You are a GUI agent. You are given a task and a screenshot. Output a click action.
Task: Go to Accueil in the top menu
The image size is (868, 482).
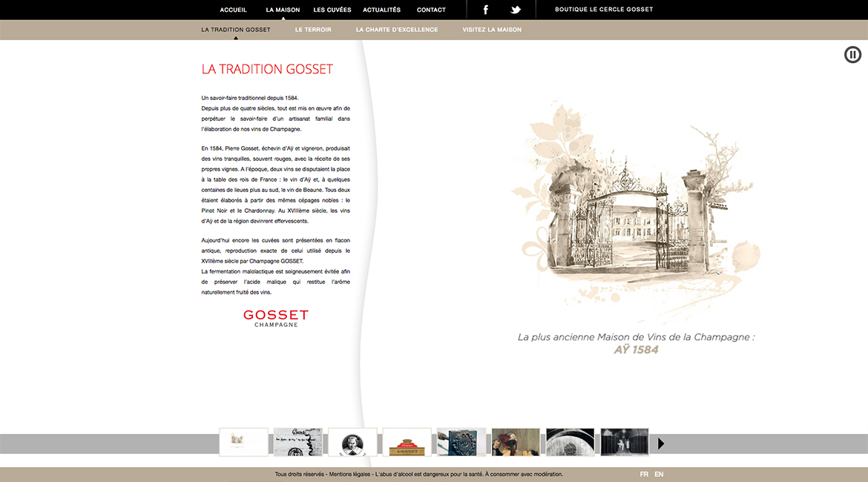tap(233, 10)
